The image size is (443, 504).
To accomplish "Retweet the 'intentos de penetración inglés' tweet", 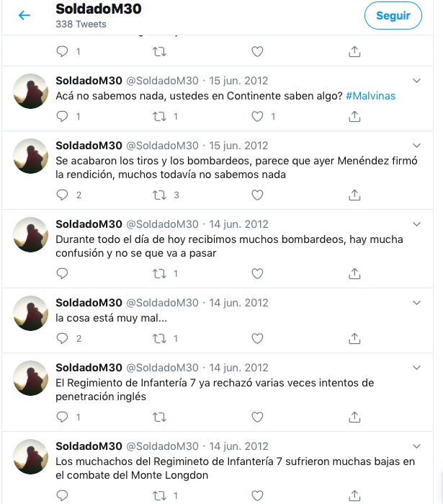I will [x=159, y=417].
